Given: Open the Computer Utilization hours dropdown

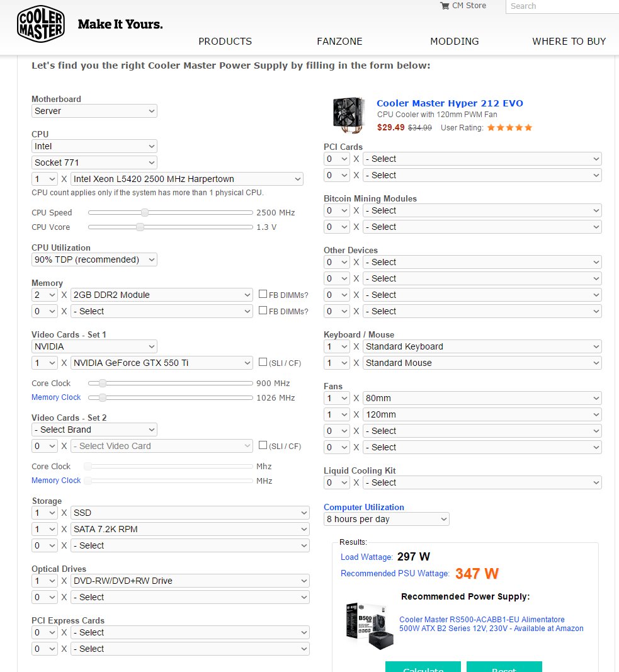Looking at the screenshot, I should [x=387, y=519].
